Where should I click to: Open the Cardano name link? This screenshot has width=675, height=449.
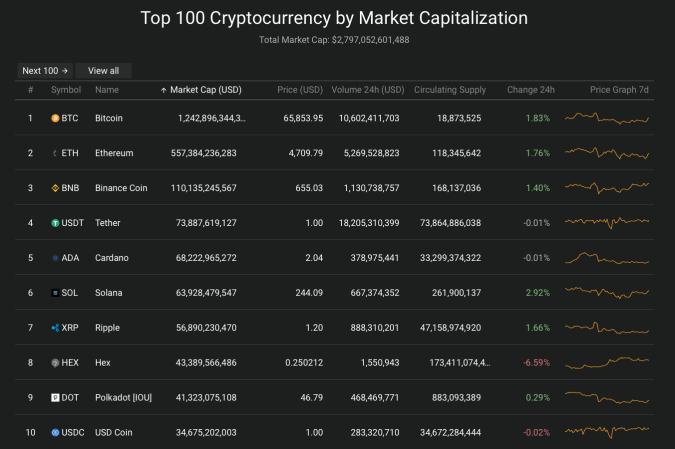tap(111, 258)
